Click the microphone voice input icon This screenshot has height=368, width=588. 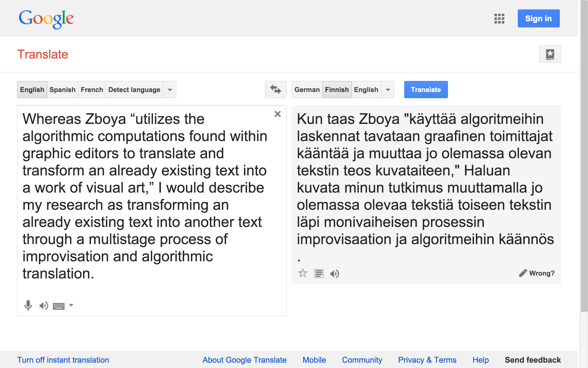click(x=28, y=305)
